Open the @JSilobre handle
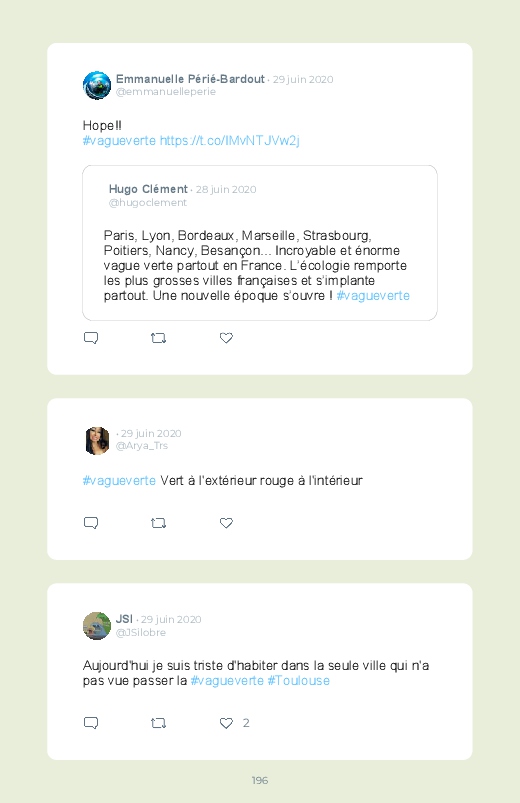The width and height of the screenshot is (520, 803). click(141, 632)
